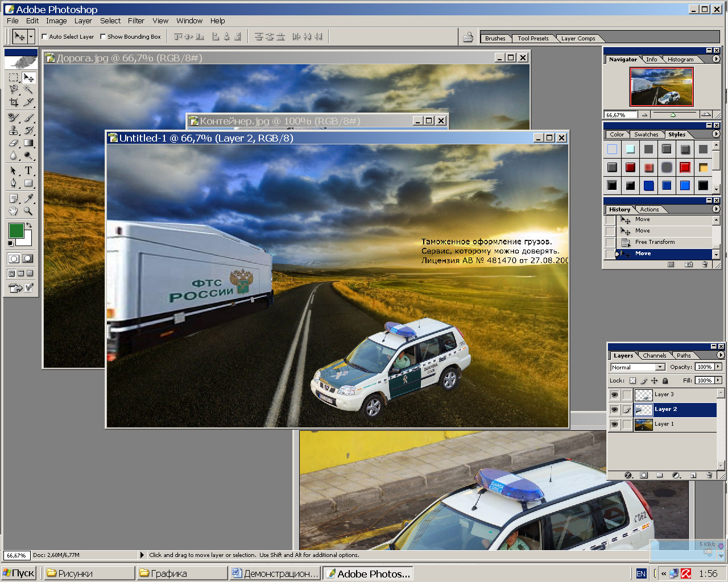Switch to the Actions tab
This screenshot has width=728, height=582.
(x=649, y=210)
